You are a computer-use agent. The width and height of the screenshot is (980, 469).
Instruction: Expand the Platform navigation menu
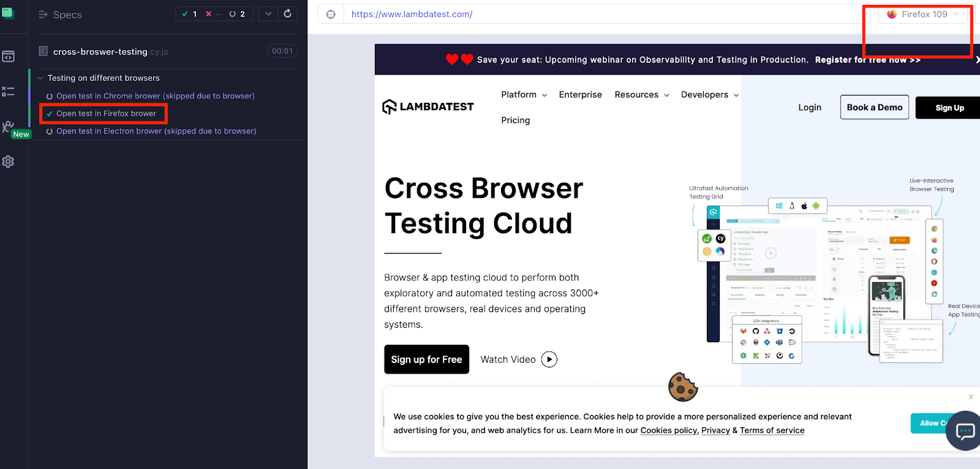524,95
